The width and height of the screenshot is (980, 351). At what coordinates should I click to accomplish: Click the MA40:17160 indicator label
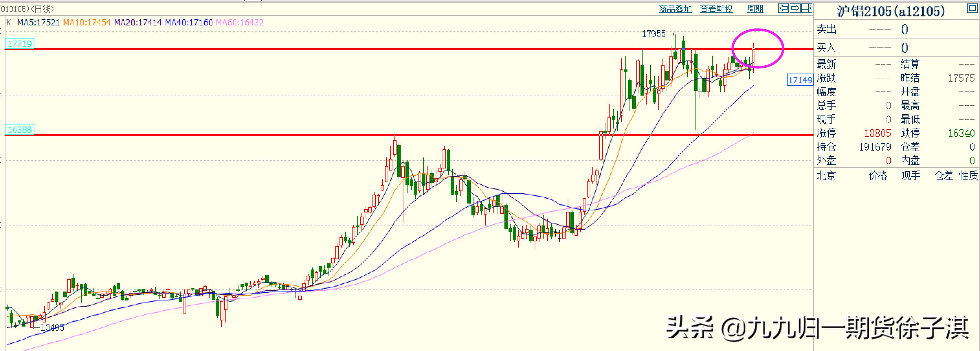click(x=189, y=22)
